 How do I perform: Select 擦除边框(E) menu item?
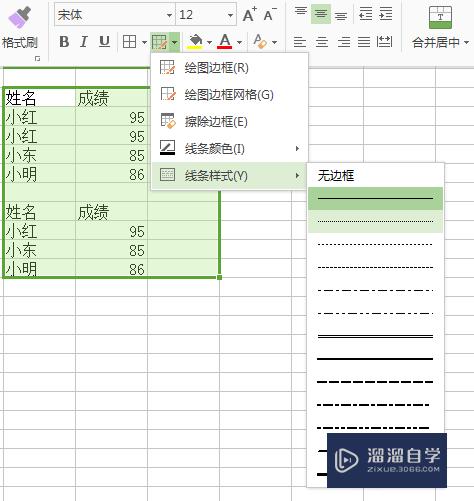229,122
